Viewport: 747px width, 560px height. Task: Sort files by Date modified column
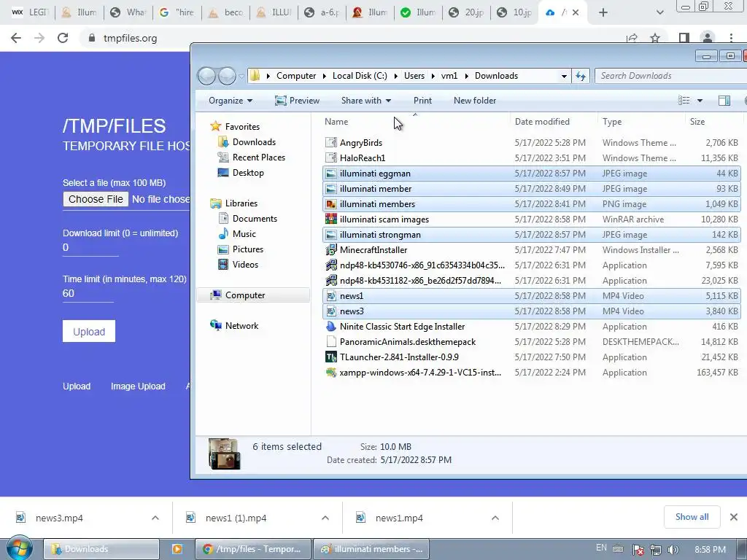pos(542,122)
